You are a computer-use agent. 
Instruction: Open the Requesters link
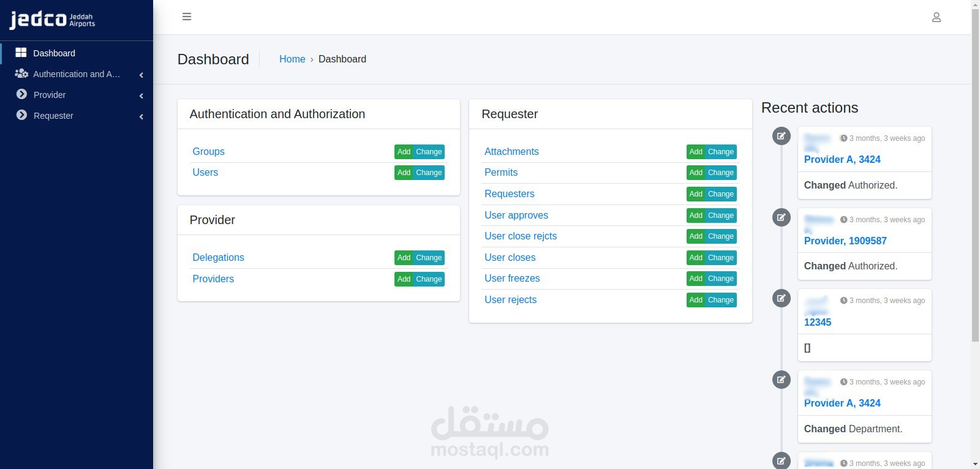tap(510, 193)
